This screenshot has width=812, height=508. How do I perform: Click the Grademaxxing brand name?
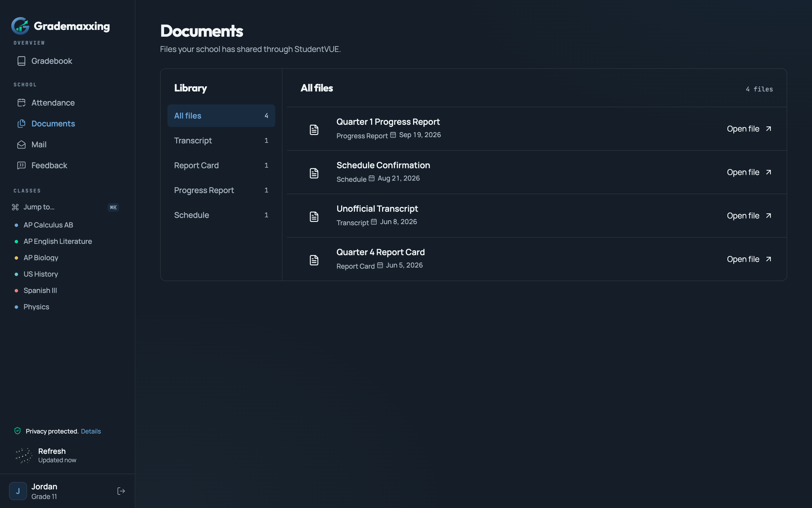point(72,26)
